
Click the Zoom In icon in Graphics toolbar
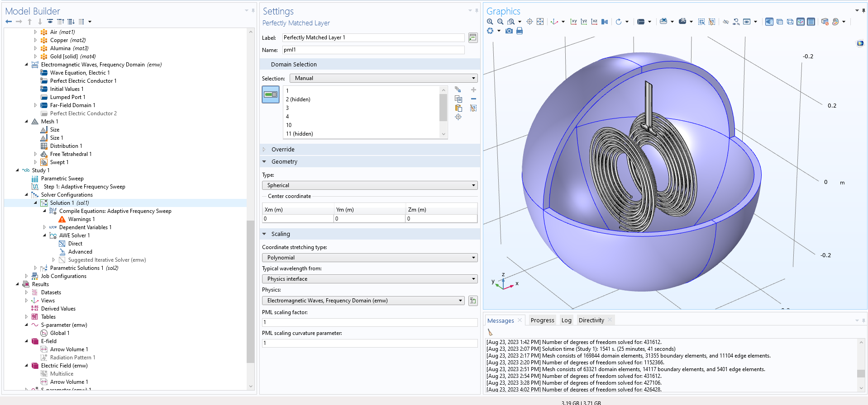pos(490,22)
